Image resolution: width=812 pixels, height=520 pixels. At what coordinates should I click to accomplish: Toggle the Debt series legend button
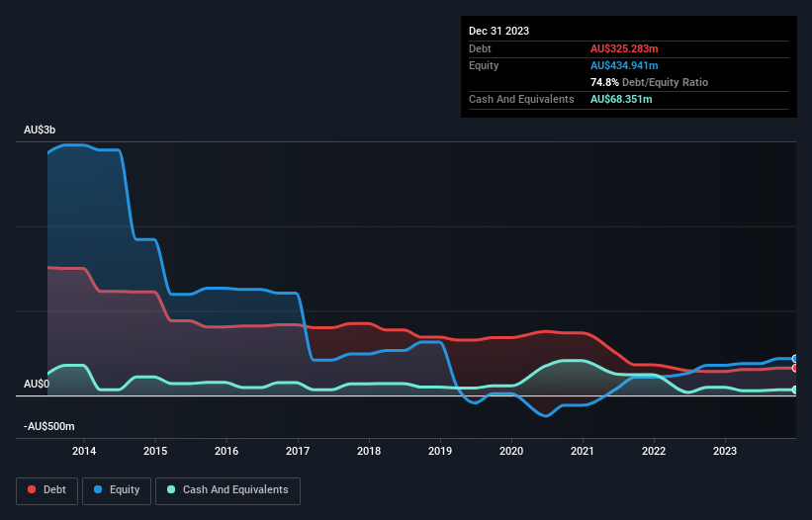46,490
